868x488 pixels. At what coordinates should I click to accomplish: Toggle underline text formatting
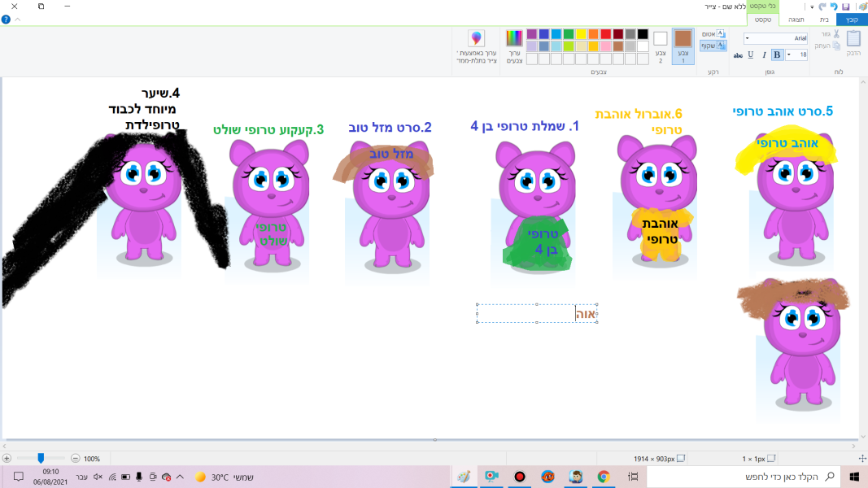point(751,55)
